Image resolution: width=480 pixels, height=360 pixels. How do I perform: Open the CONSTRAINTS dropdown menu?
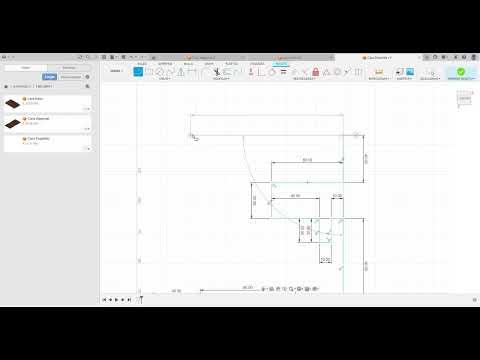click(x=304, y=79)
